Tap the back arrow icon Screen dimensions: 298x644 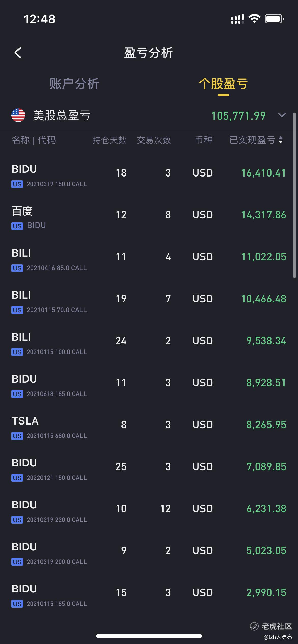[x=18, y=53]
